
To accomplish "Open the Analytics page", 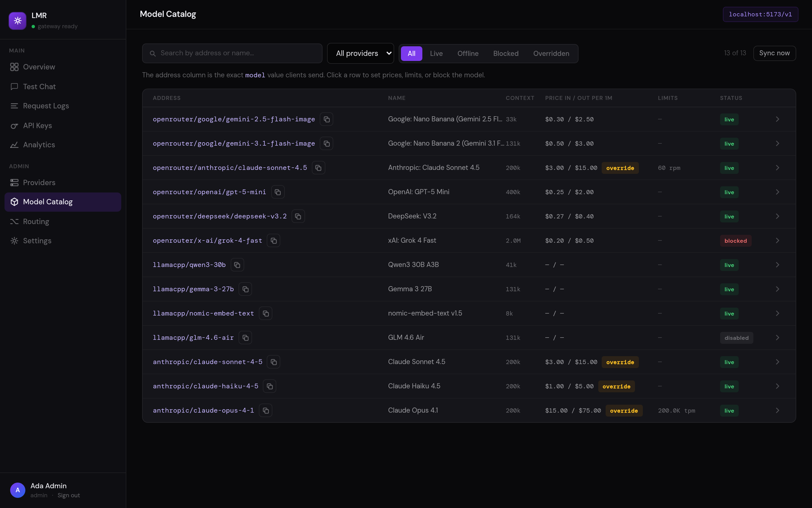I will click(x=63, y=145).
